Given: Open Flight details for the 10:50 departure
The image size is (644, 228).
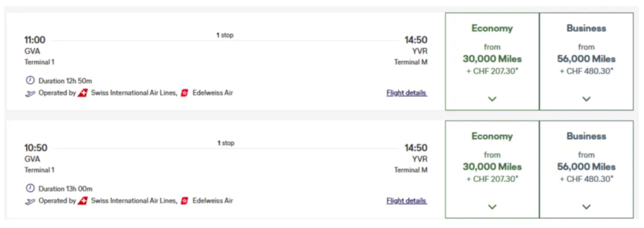Looking at the screenshot, I should coord(407,201).
